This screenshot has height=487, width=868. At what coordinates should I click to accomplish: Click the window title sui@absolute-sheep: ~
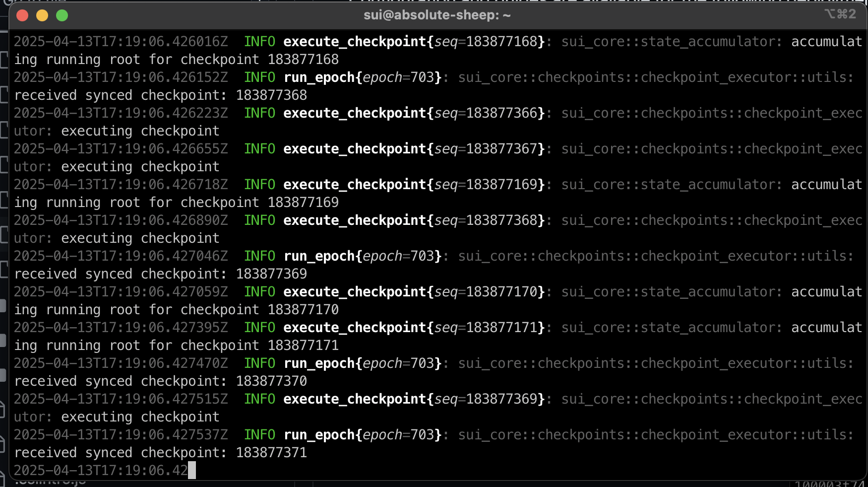click(437, 15)
